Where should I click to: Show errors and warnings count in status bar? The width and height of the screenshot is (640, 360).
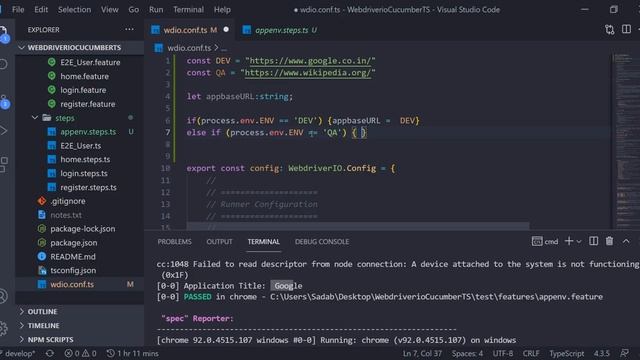(80, 353)
